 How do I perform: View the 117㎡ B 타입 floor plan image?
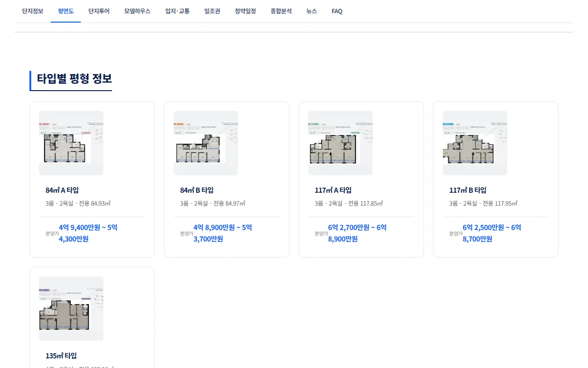(x=475, y=143)
